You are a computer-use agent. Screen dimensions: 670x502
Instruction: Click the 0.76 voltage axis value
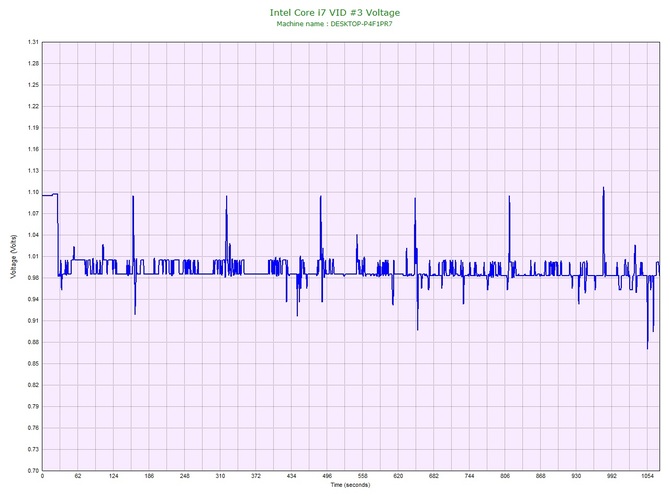tap(33, 428)
